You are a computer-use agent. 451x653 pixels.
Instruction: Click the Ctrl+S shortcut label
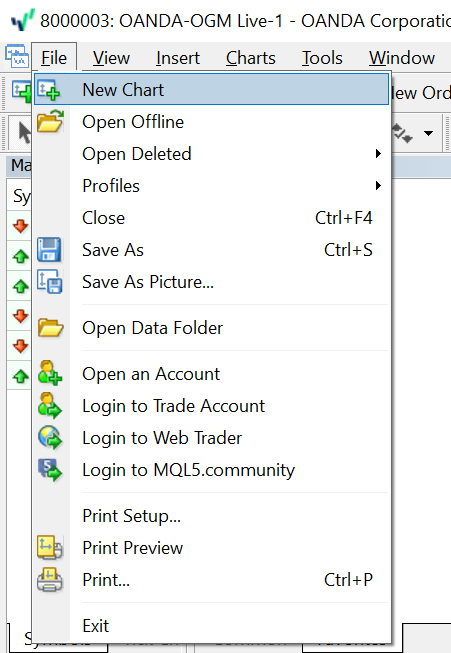coord(348,250)
